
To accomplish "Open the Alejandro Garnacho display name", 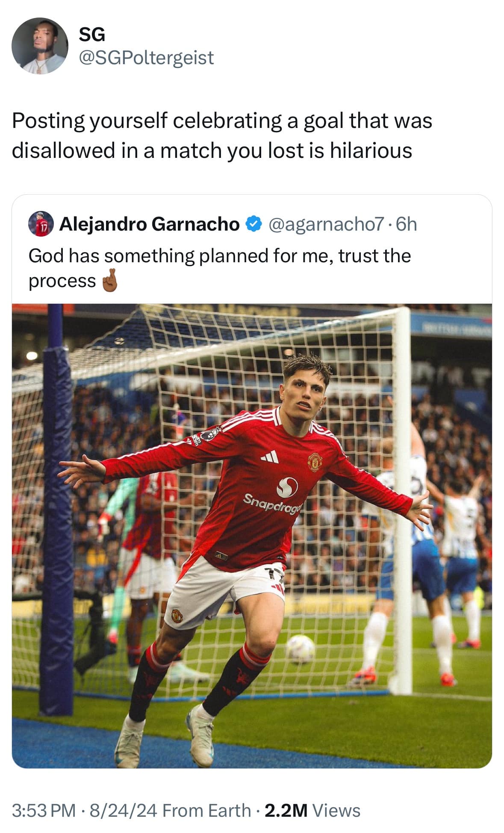I will pyautogui.click(x=149, y=224).
